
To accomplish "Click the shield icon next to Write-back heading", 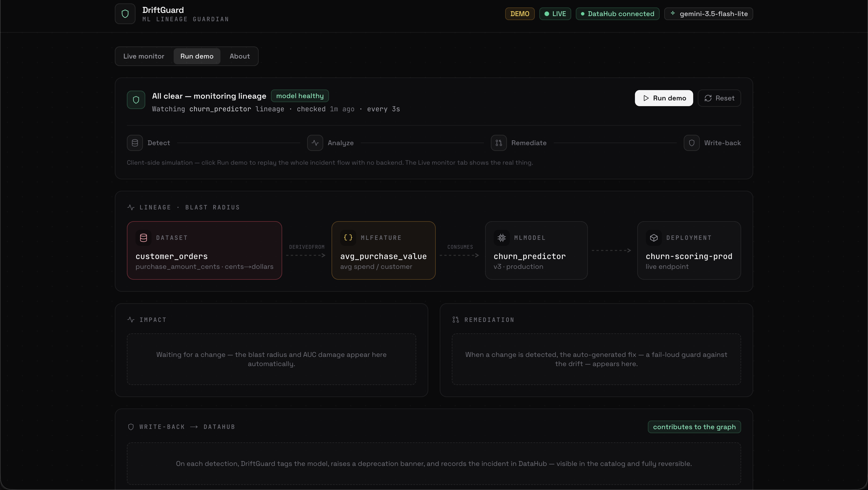I will tap(131, 427).
